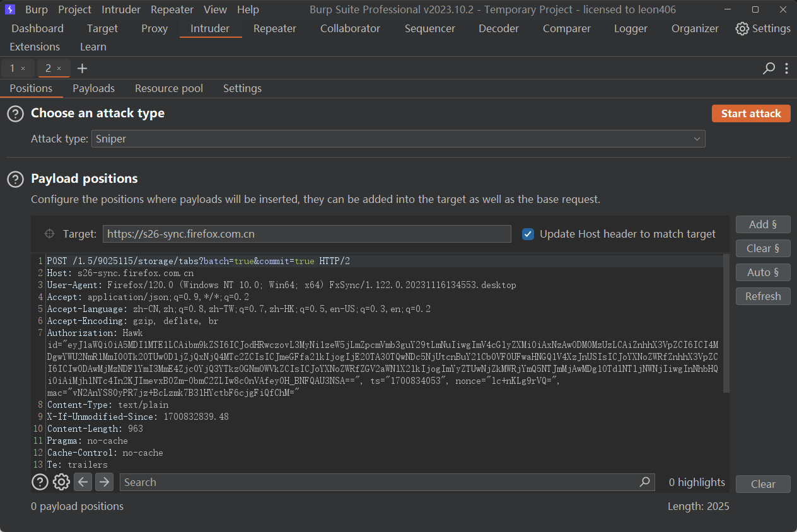Click the Content-Length: 963 header line

95,429
